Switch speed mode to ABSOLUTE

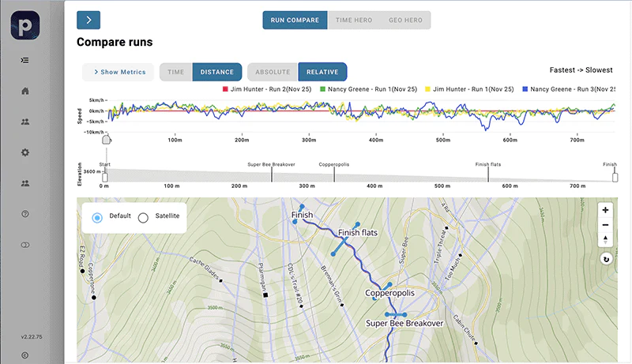tap(273, 72)
